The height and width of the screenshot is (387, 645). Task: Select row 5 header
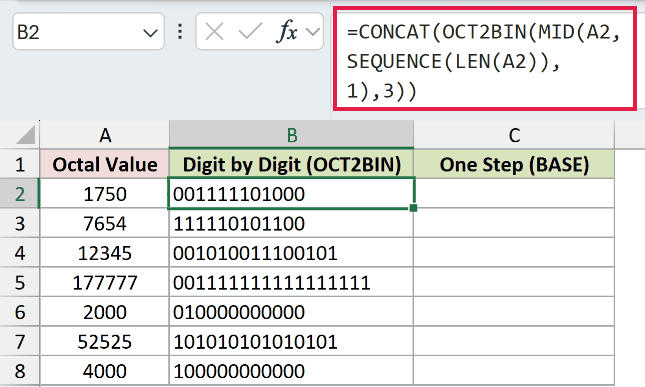coord(20,283)
